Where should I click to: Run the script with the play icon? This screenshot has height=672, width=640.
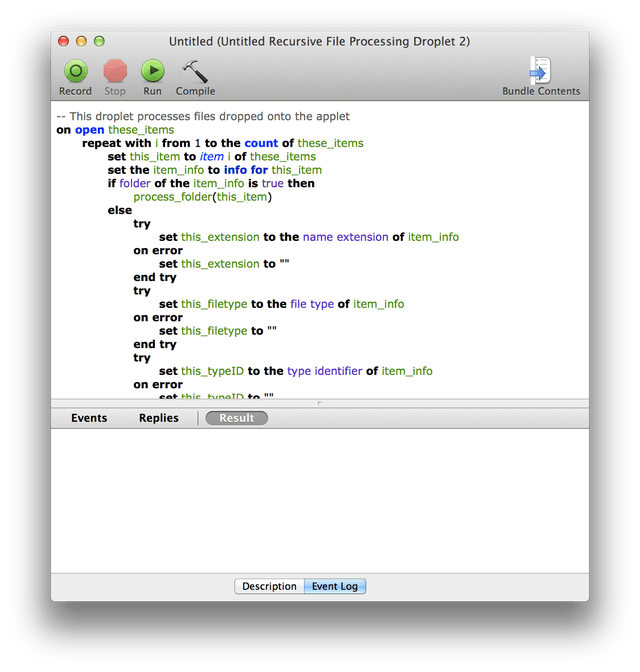click(x=152, y=71)
